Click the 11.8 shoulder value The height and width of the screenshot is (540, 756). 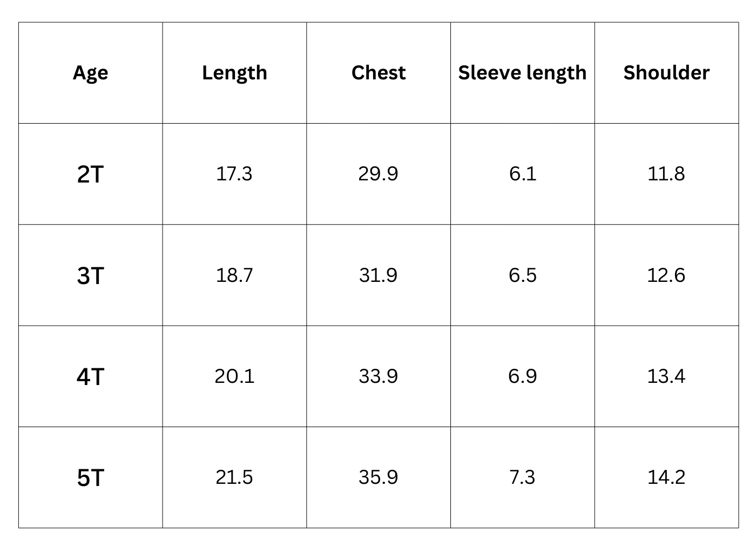(x=666, y=174)
